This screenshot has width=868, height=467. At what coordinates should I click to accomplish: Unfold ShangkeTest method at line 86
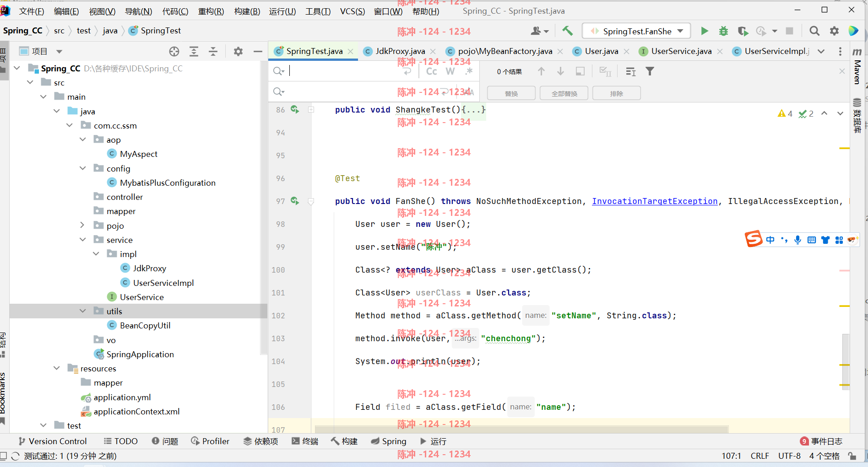[x=311, y=110]
